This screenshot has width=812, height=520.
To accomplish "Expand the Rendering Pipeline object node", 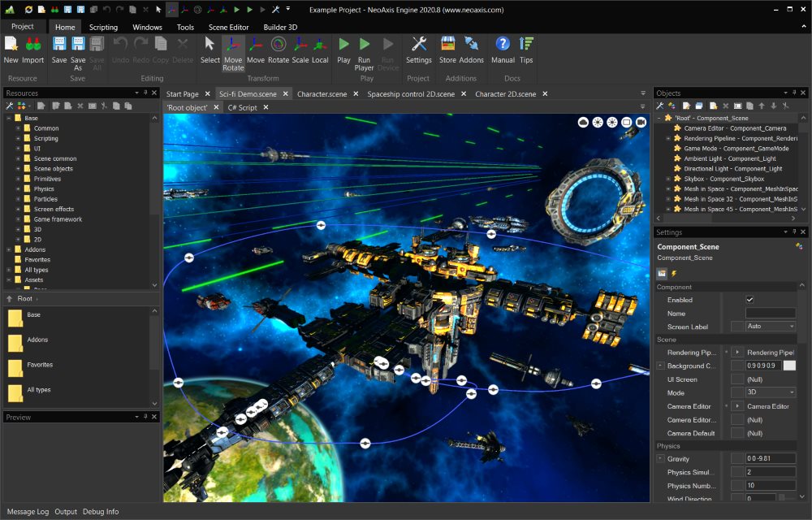I will pos(668,138).
